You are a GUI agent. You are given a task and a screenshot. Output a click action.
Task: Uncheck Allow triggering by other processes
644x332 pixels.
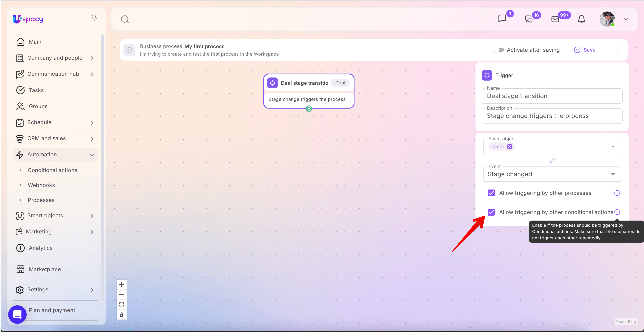491,193
